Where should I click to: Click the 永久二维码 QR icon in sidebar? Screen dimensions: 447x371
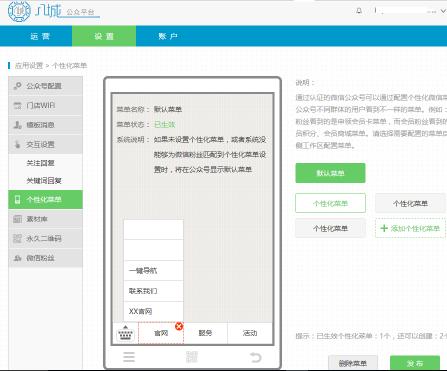point(17,238)
